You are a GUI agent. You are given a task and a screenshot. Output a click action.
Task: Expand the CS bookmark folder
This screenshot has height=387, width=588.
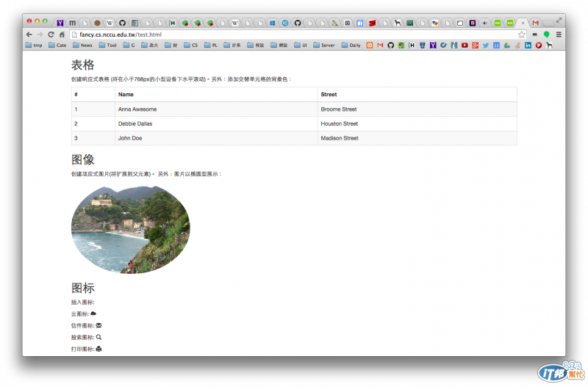pyautogui.click(x=190, y=46)
